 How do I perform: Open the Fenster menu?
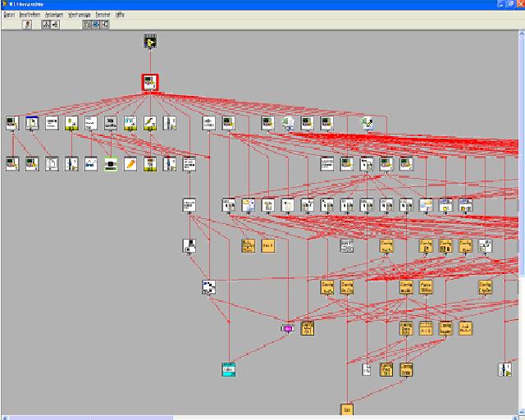point(103,15)
